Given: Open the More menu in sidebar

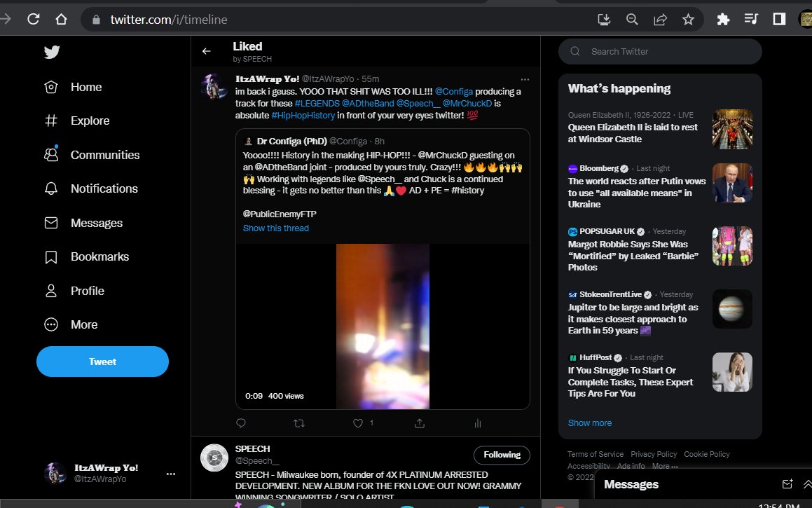Looking at the screenshot, I should click(71, 324).
